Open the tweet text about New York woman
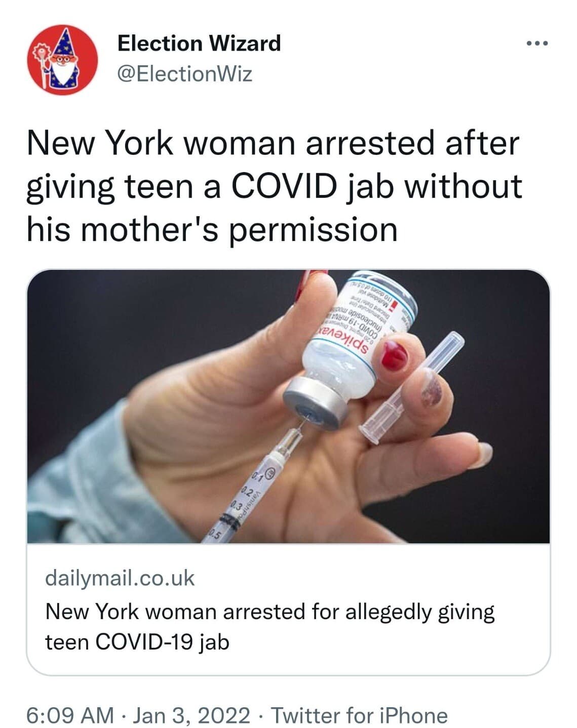 (274, 186)
